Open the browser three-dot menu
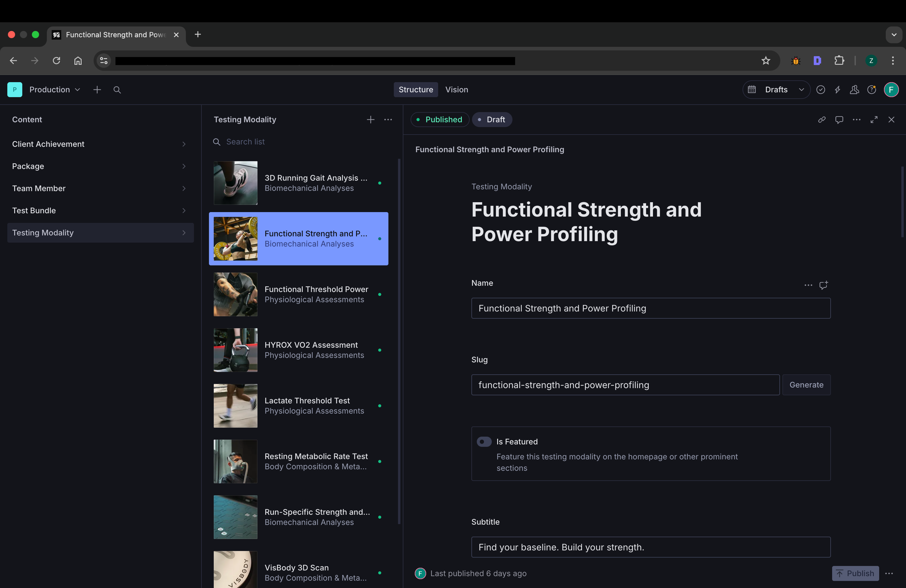The image size is (906, 588). click(x=892, y=61)
